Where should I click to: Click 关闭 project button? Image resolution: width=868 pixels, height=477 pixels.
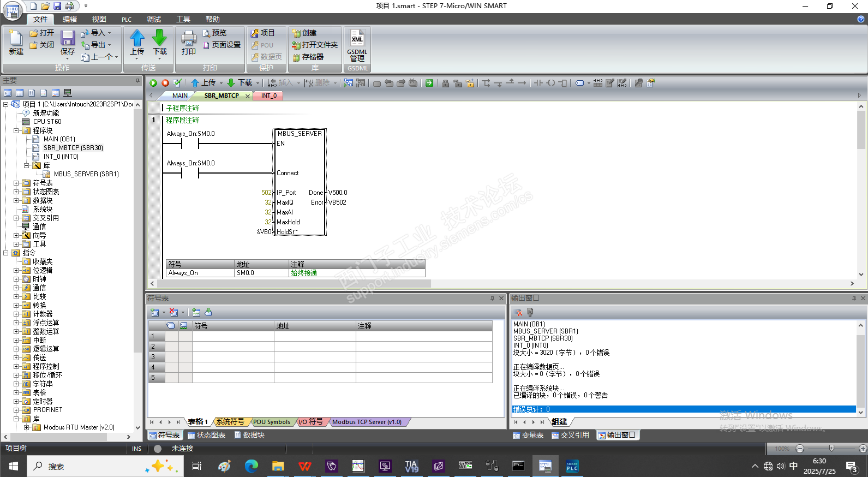pos(42,45)
